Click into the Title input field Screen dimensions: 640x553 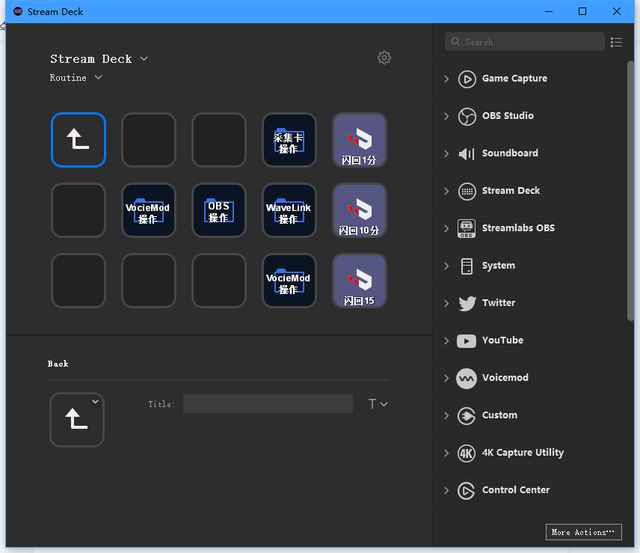click(268, 404)
